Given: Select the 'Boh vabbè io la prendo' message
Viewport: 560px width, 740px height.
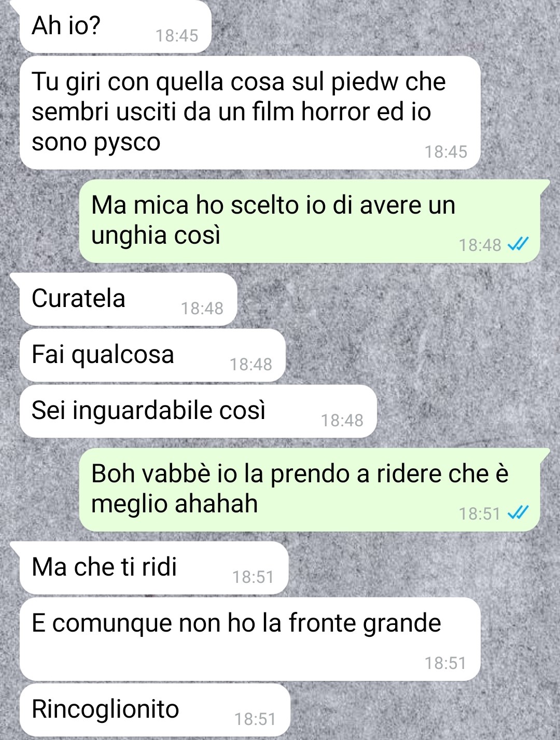Looking at the screenshot, I should click(x=310, y=490).
